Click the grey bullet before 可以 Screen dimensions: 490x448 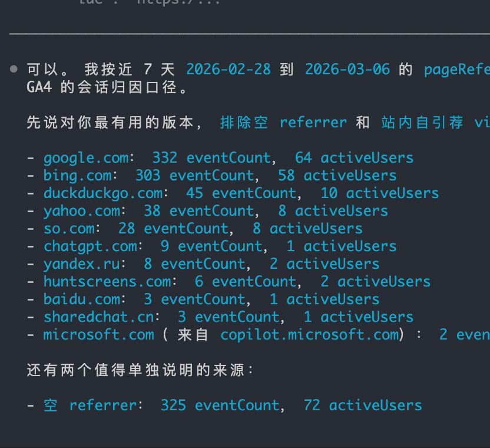14,69
